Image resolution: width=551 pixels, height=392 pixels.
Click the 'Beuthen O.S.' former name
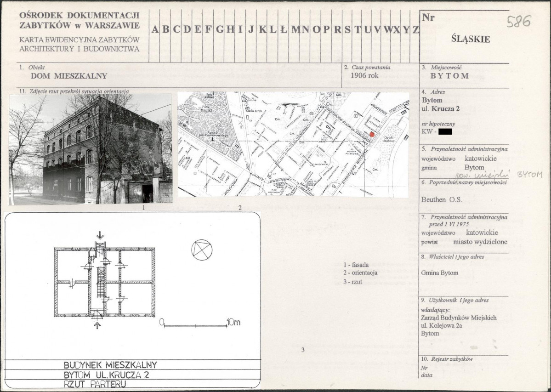pos(441,200)
